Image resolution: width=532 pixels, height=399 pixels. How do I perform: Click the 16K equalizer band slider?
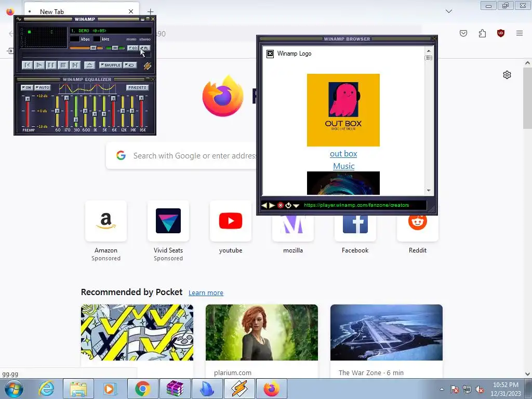coord(141,111)
